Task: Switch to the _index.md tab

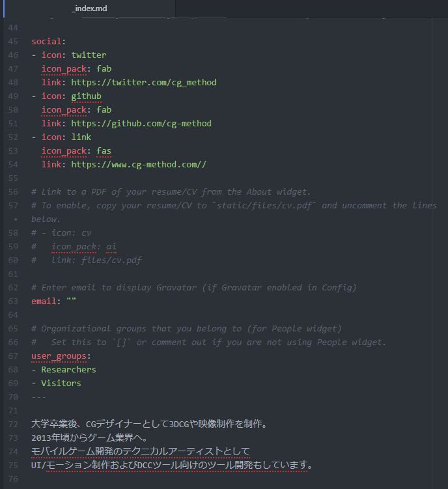Action: pos(89,8)
